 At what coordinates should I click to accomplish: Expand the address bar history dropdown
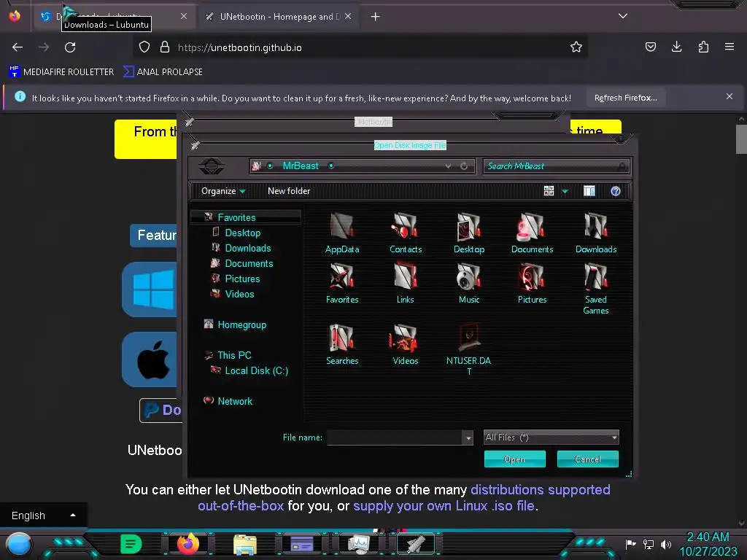(448, 166)
